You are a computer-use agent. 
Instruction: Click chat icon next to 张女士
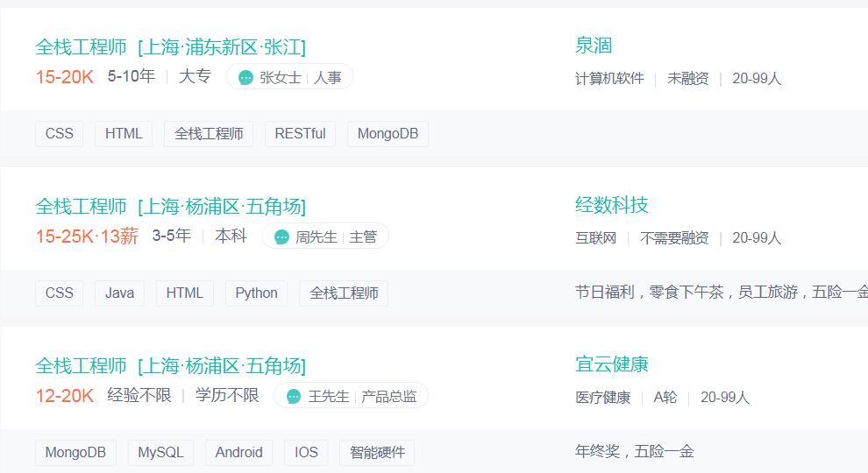[245, 77]
